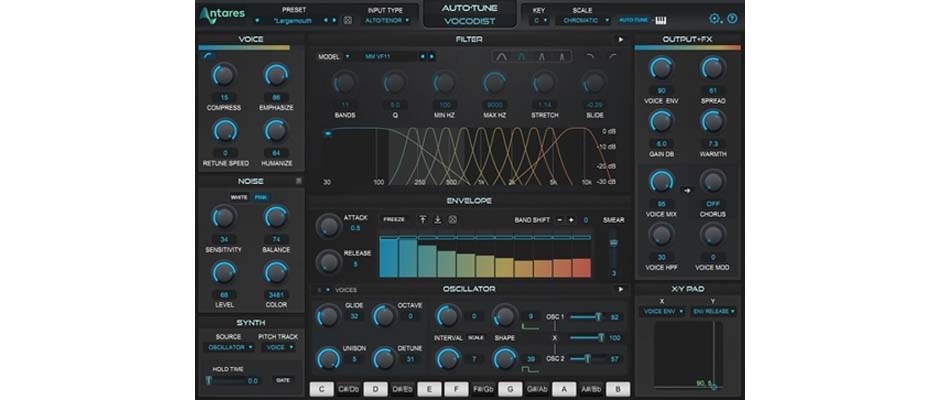Viewport: 940px width, 400px height.
Task: Go to the next preset arrow
Action: (335, 20)
